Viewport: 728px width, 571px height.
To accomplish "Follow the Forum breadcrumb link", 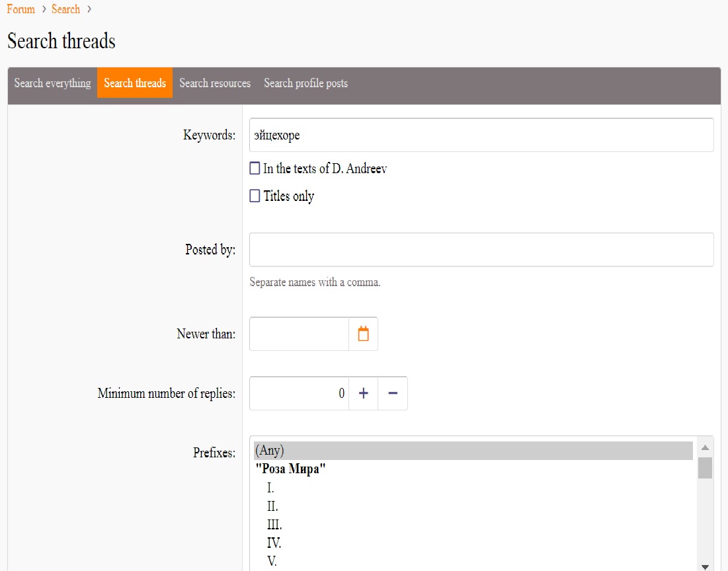I will (21, 9).
